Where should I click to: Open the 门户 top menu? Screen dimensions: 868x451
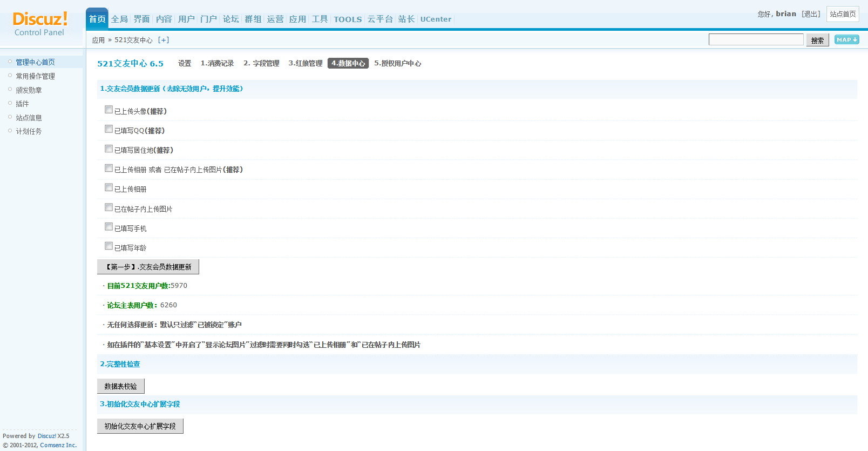tap(208, 19)
